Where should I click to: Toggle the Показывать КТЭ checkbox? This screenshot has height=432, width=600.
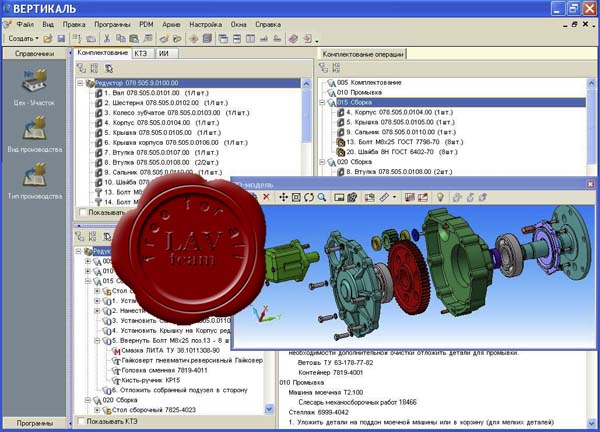coord(82,421)
